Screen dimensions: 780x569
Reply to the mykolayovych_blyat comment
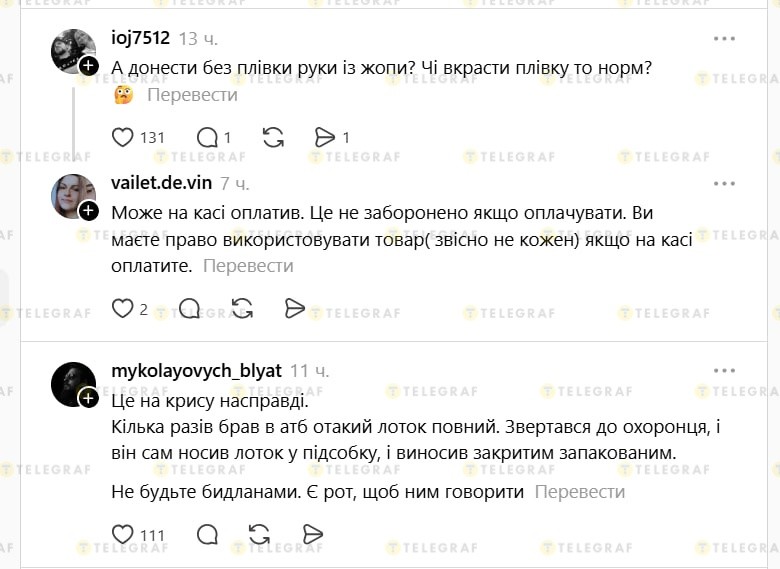pyautogui.click(x=207, y=534)
